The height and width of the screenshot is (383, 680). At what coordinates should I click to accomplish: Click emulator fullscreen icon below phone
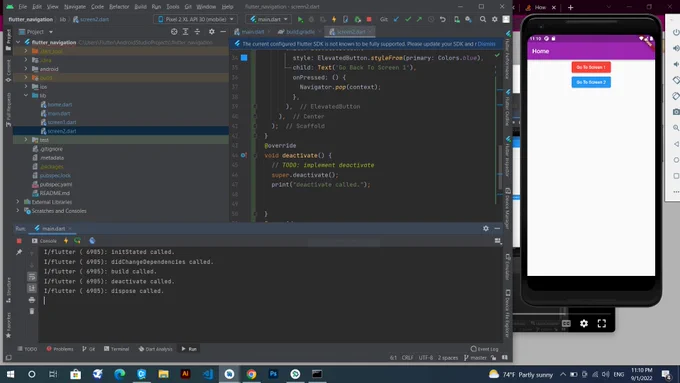click(602, 324)
